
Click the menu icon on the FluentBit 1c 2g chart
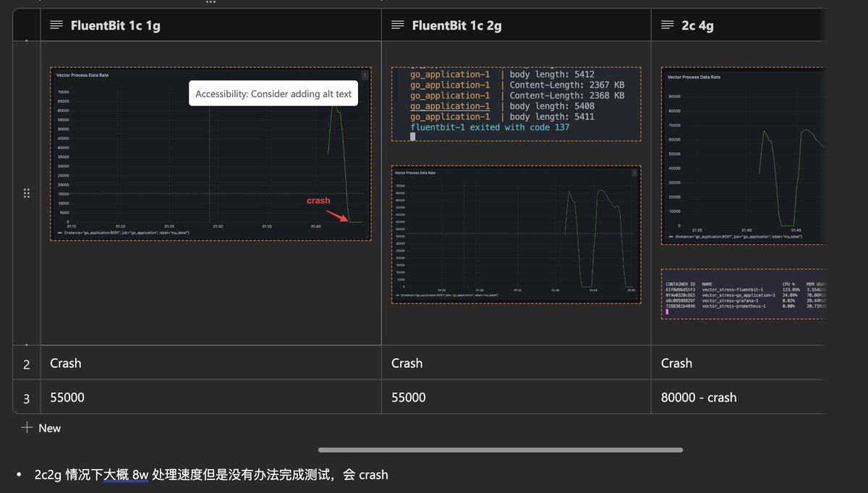pyautogui.click(x=635, y=172)
